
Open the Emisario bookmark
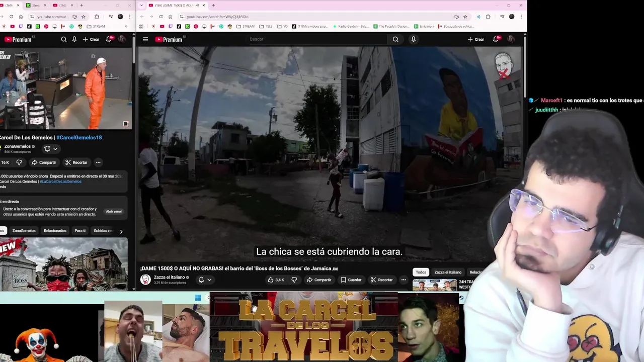tap(424, 26)
